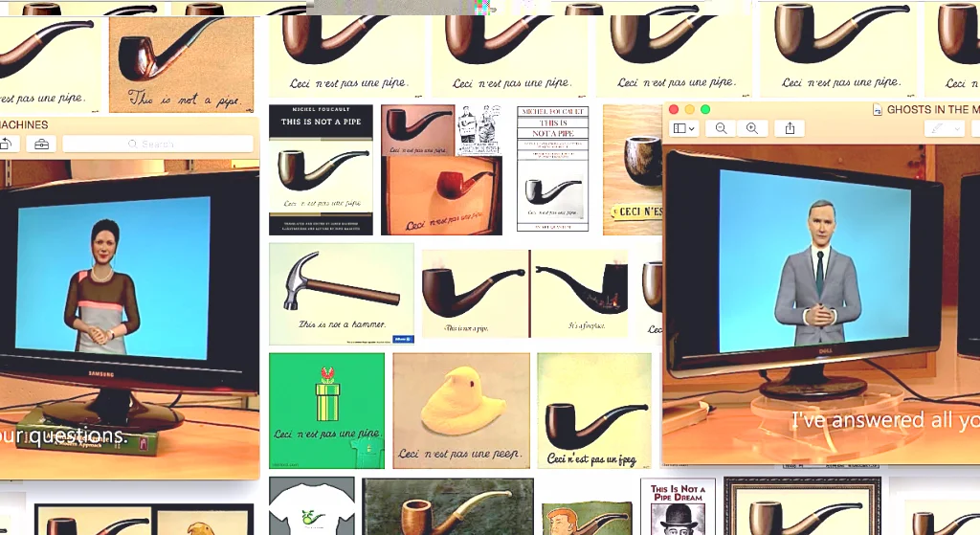Open the red pipe on orange background image
Viewport: 980px width, 535px height.
coord(442,195)
